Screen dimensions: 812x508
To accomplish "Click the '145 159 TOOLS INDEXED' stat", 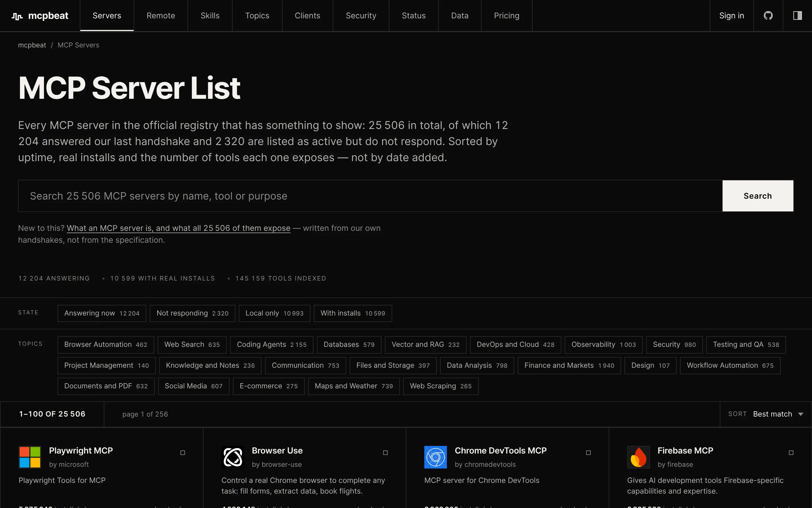I will 281,279.
